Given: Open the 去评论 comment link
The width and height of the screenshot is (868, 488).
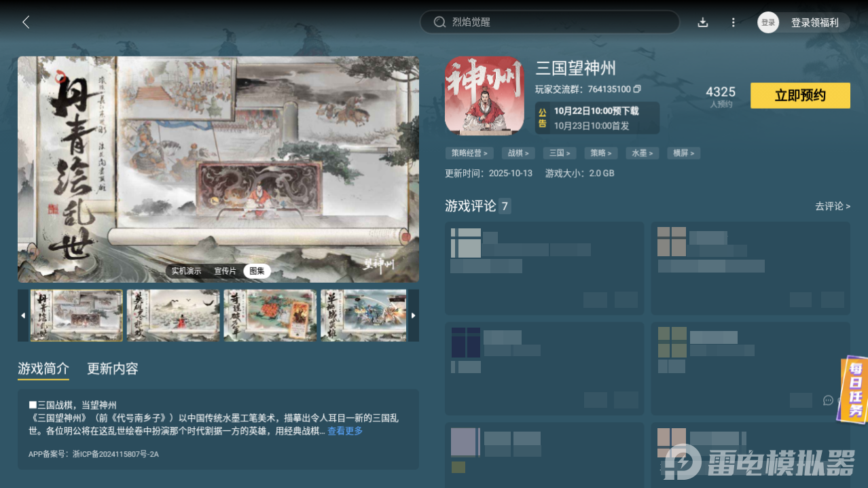Looking at the screenshot, I should pyautogui.click(x=831, y=206).
